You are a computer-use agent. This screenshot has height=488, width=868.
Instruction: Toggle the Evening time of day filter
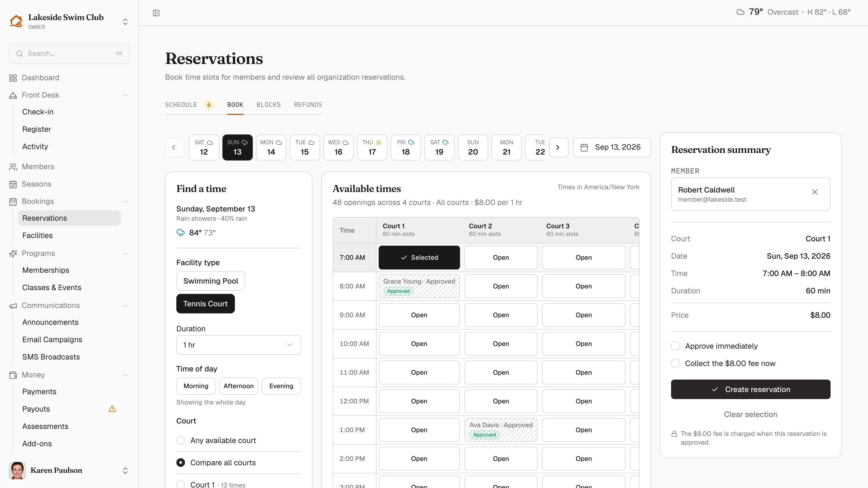pyautogui.click(x=281, y=386)
